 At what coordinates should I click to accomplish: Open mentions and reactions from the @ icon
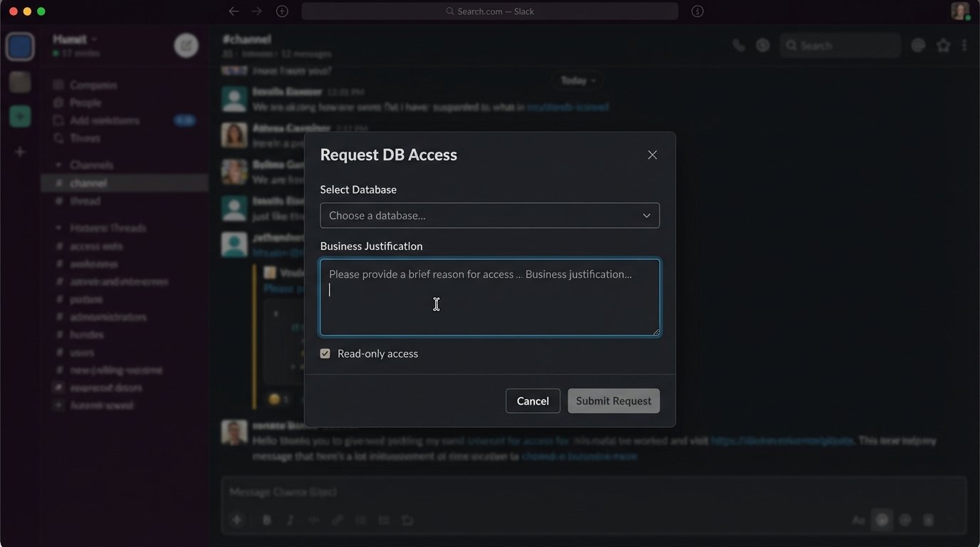918,44
